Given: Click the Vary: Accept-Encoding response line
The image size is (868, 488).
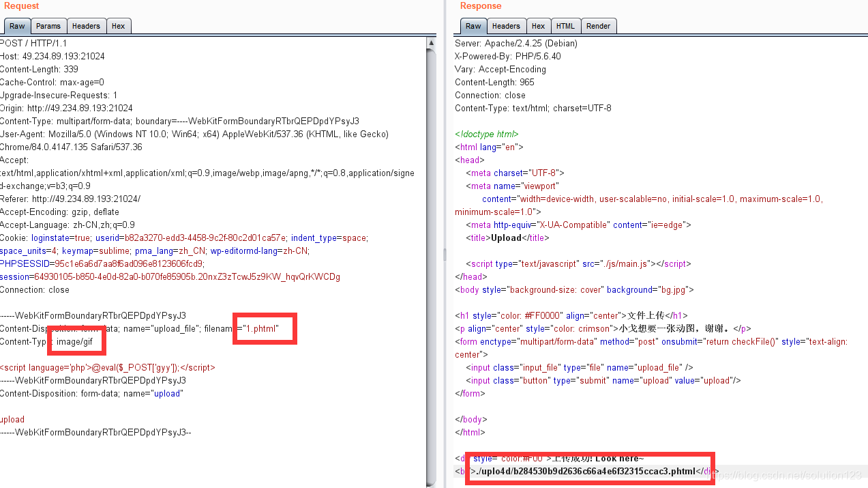Looking at the screenshot, I should [x=500, y=69].
